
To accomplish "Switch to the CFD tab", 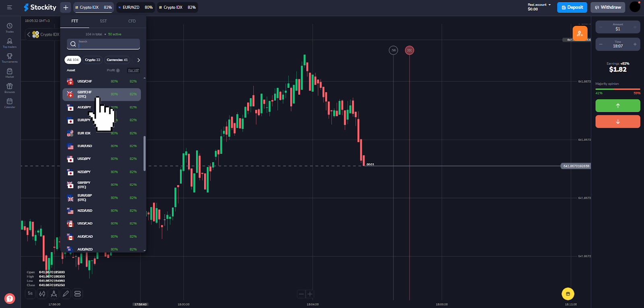I will click(x=132, y=21).
